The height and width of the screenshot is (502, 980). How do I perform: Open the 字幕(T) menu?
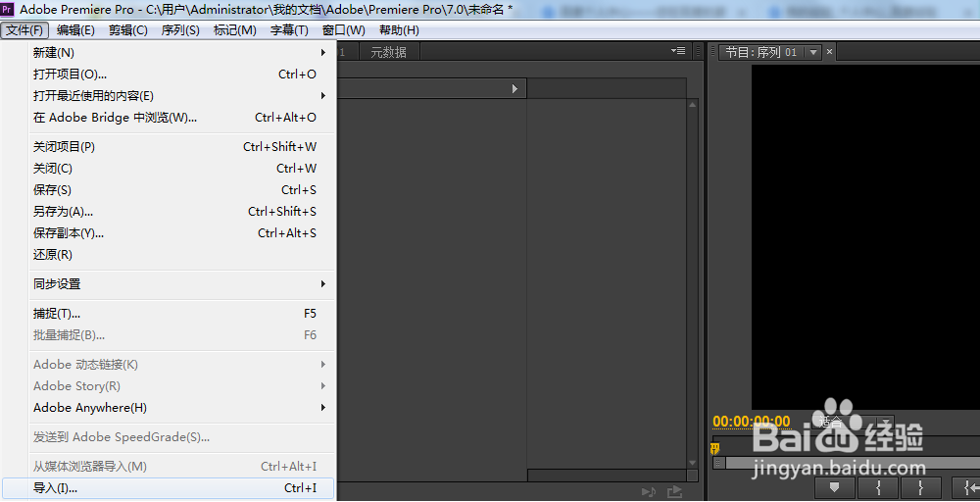289,30
